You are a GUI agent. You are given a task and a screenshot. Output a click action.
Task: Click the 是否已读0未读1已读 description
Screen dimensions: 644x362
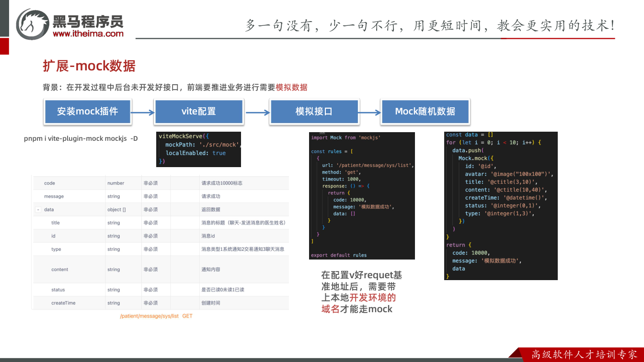tap(223, 290)
